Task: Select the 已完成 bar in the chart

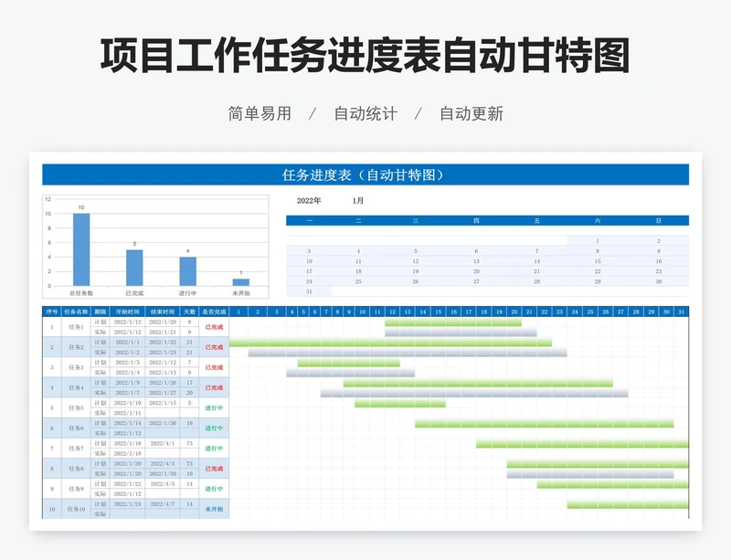Action: (134, 268)
